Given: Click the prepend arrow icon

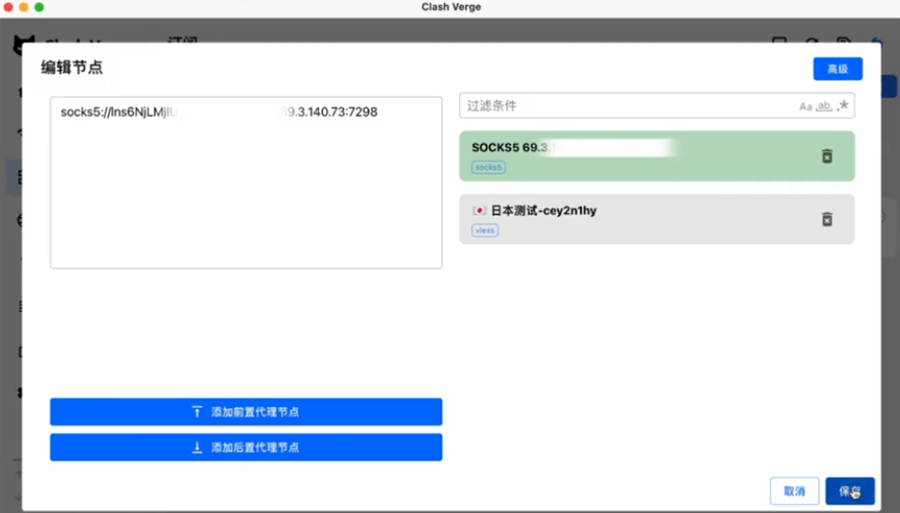Looking at the screenshot, I should (197, 412).
